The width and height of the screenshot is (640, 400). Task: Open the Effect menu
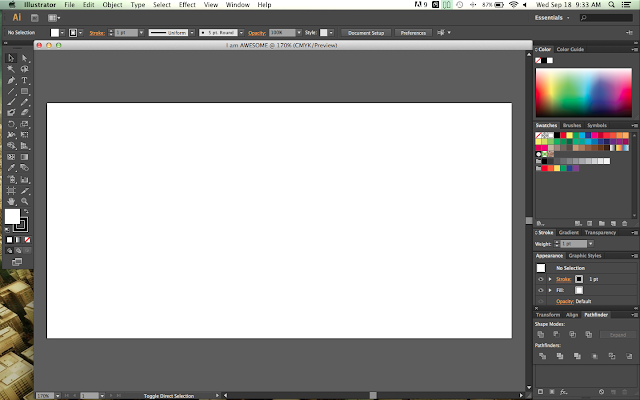[x=187, y=5]
